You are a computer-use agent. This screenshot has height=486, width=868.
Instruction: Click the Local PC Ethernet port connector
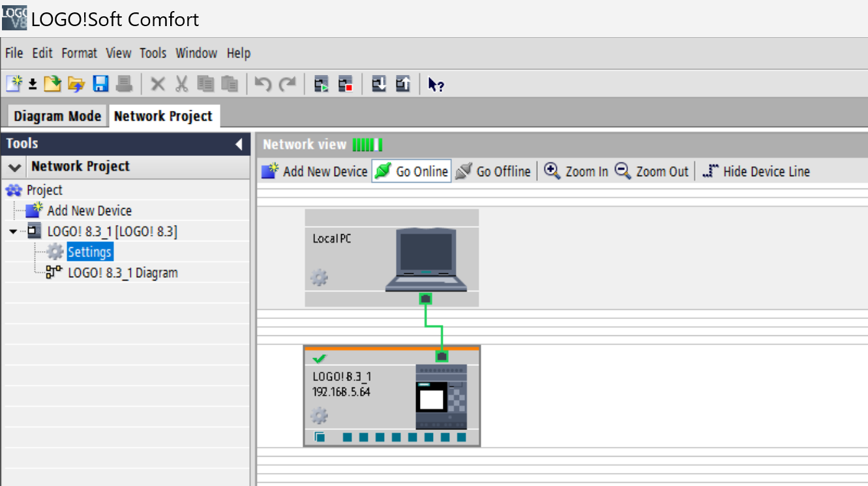point(426,299)
